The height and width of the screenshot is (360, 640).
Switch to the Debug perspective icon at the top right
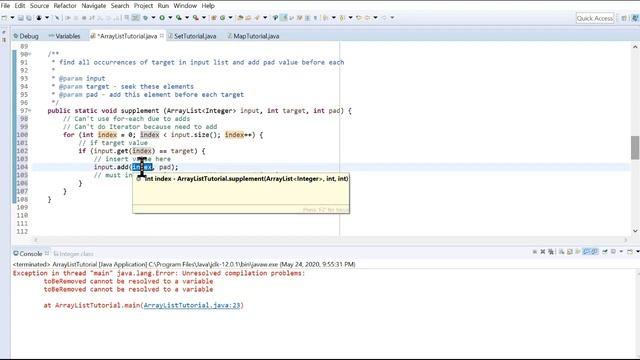click(635, 18)
